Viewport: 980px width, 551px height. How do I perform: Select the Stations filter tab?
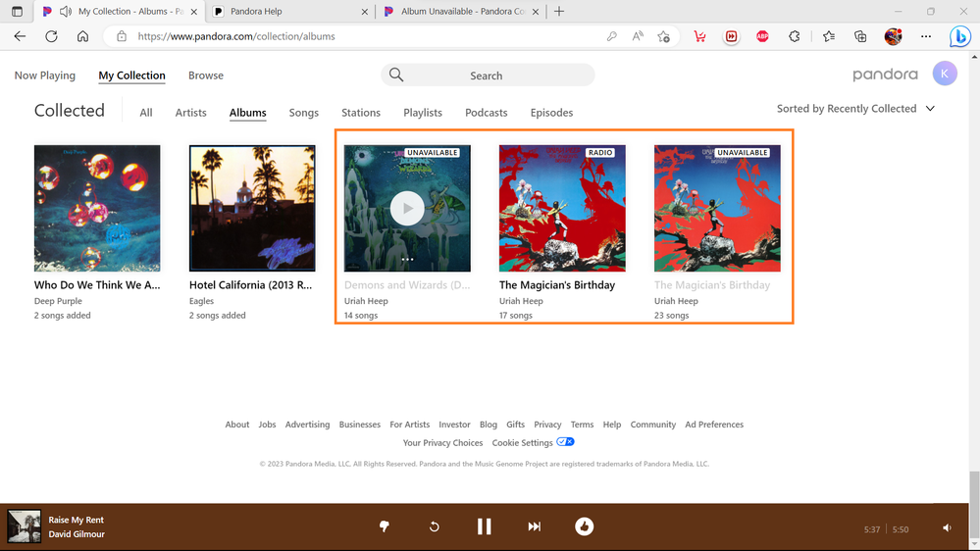coord(361,113)
